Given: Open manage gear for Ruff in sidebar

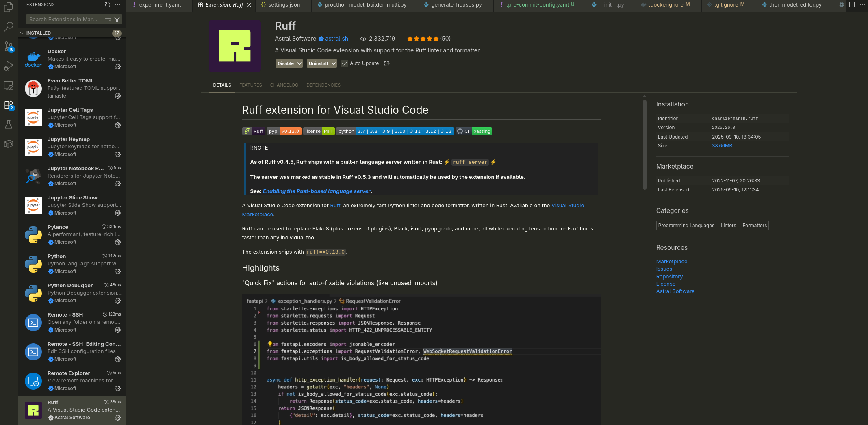Looking at the screenshot, I should point(118,418).
